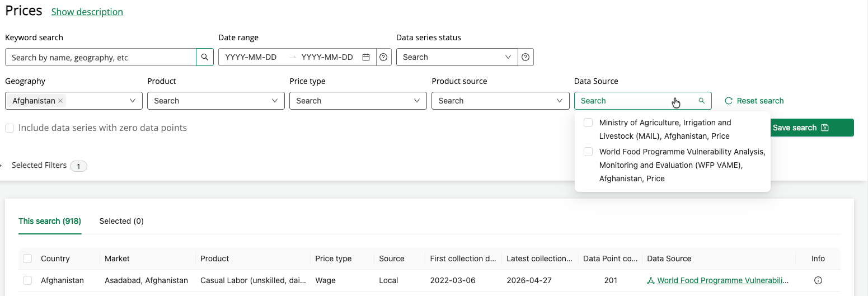Click the Asadabad, Afghanistan market cell
This screenshot has width=868, height=296.
(x=147, y=280)
